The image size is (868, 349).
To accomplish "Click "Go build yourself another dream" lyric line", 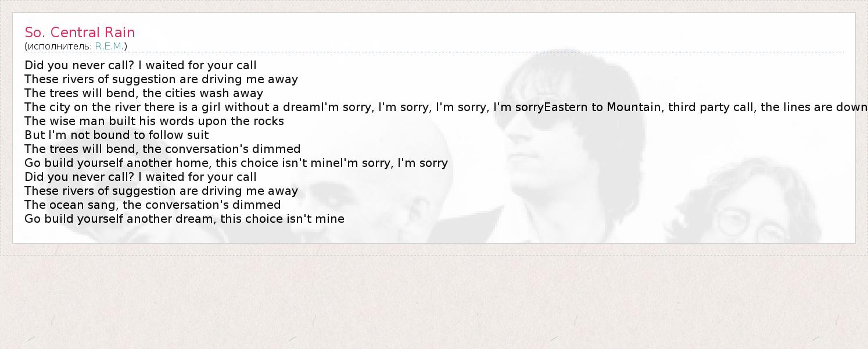I will tap(184, 219).
